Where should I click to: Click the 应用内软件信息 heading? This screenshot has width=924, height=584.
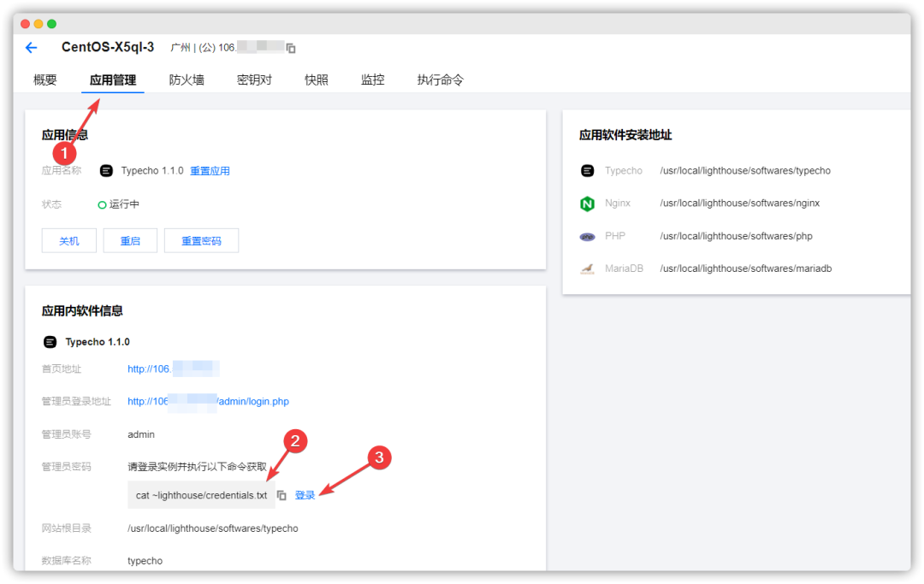coord(82,311)
